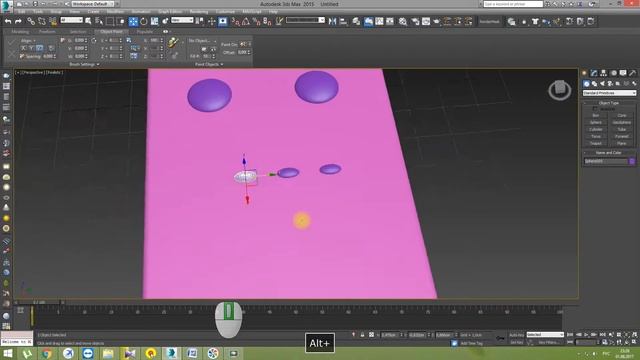Toggle the AutoGrid checkbox
Viewport: 640px width, 360px height.
[x=594, y=109]
